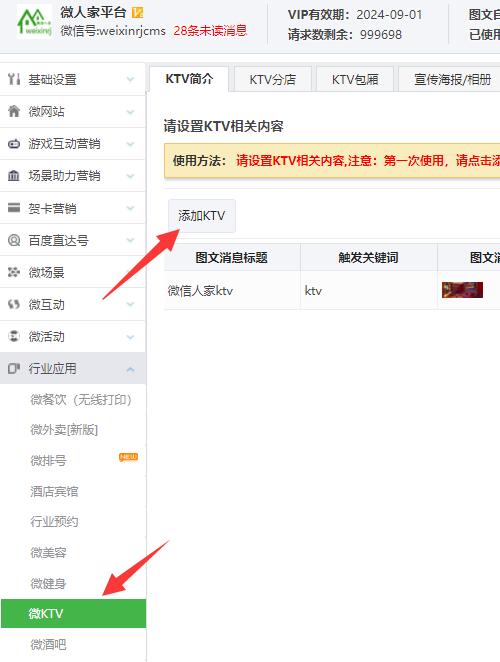Click the ktv keyword cell
This screenshot has width=500, height=662.
coord(369,290)
